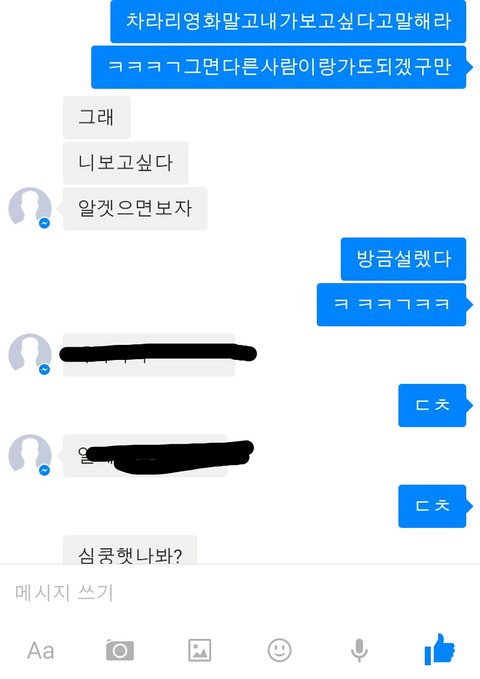Tap the upper ㄷㅊ blue bubble
This screenshot has width=480, height=679.
[432, 405]
